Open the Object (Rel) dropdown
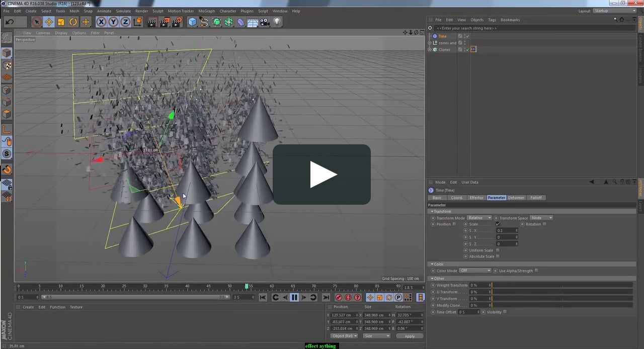The height and width of the screenshot is (349, 644). (344, 336)
